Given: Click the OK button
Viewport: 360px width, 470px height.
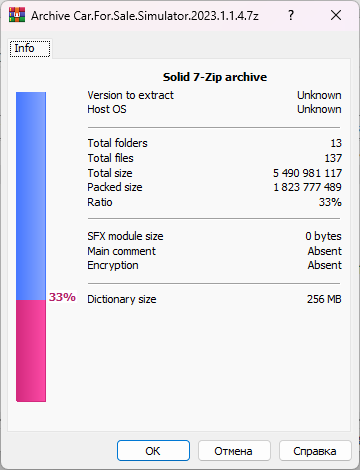Looking at the screenshot, I should 153,451.
